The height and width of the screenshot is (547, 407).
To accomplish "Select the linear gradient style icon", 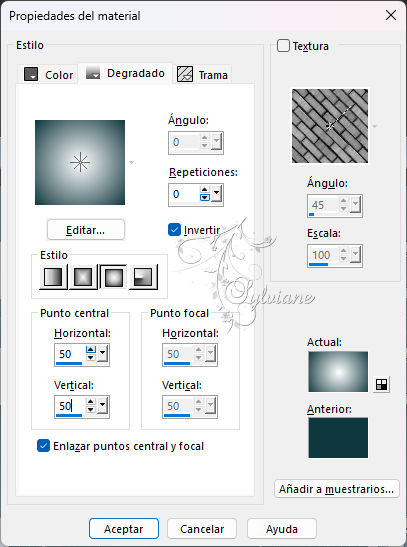I will click(53, 277).
